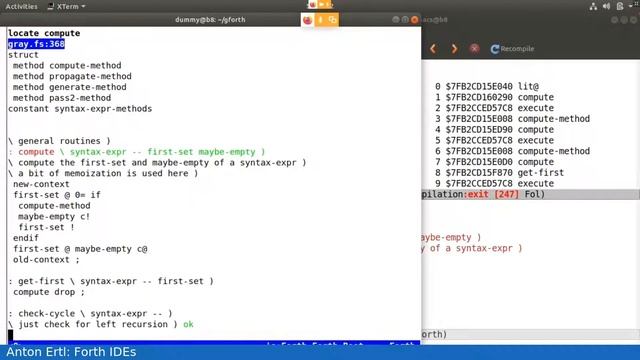Click 'exit [247]' in Emacs mode line
Image resolution: width=640 pixels, height=360 pixels.
[493, 194]
